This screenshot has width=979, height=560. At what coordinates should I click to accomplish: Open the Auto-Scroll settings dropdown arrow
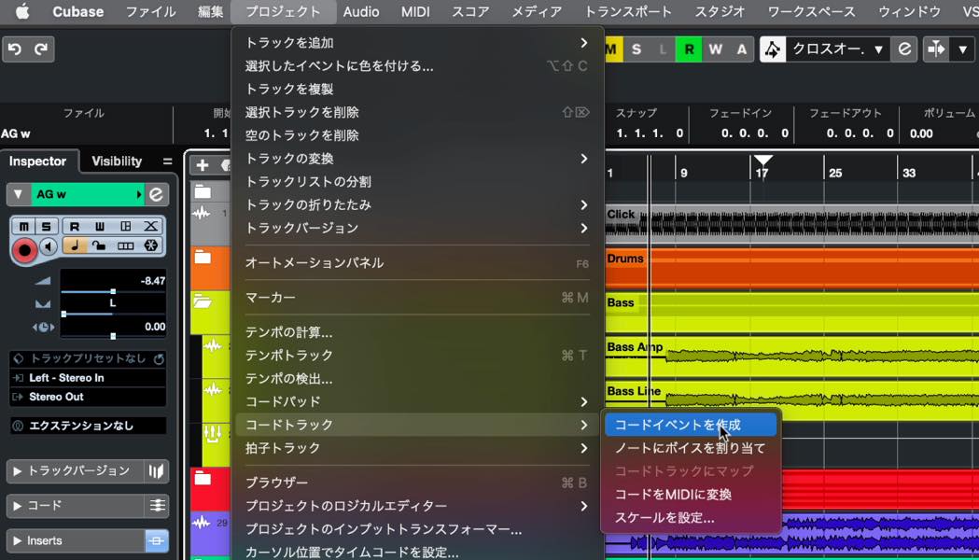tap(963, 49)
